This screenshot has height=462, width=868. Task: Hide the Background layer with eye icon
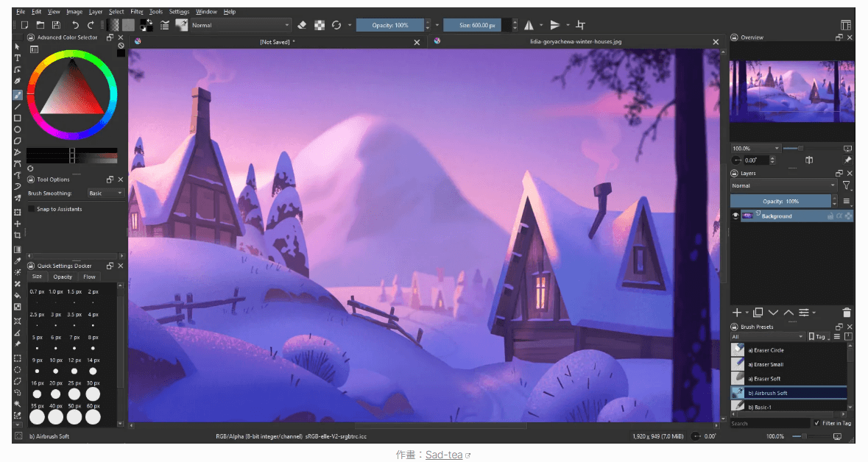[735, 216]
